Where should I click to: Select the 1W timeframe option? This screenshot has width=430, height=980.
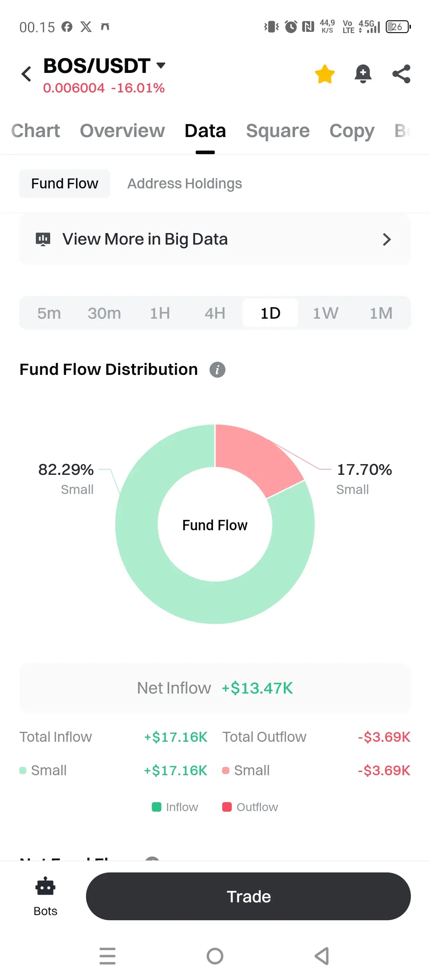pyautogui.click(x=325, y=313)
